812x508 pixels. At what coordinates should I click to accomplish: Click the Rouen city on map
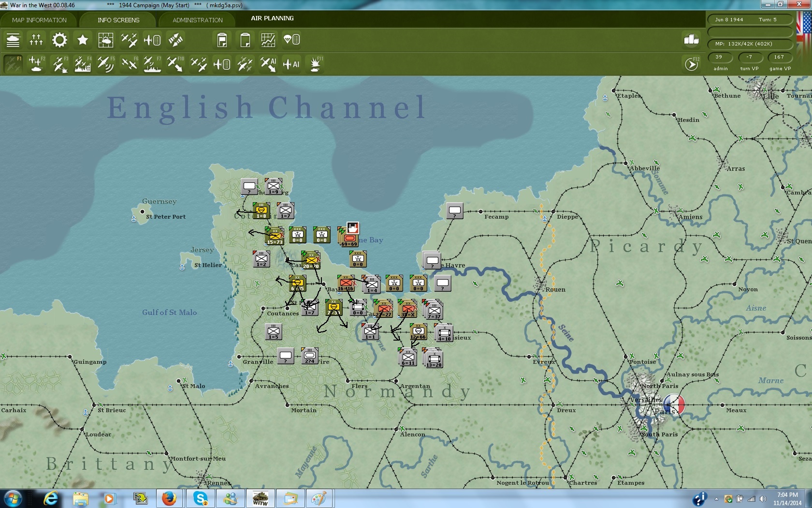pos(540,285)
